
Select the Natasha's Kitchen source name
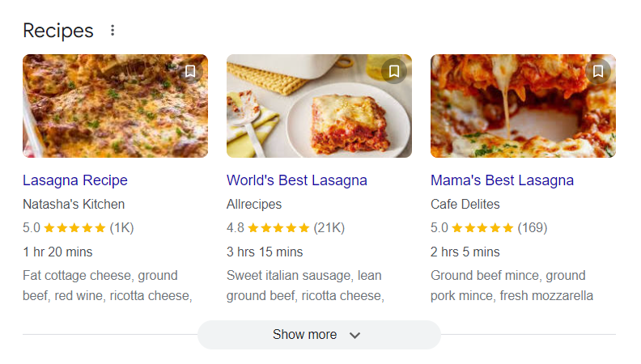click(x=74, y=204)
